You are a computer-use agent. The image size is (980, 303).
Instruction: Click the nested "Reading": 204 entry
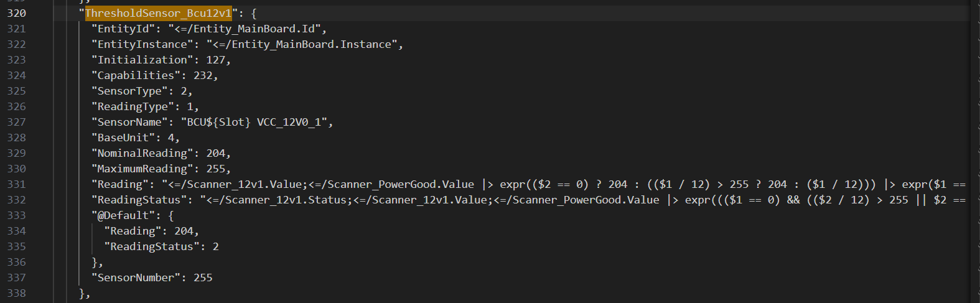(151, 231)
